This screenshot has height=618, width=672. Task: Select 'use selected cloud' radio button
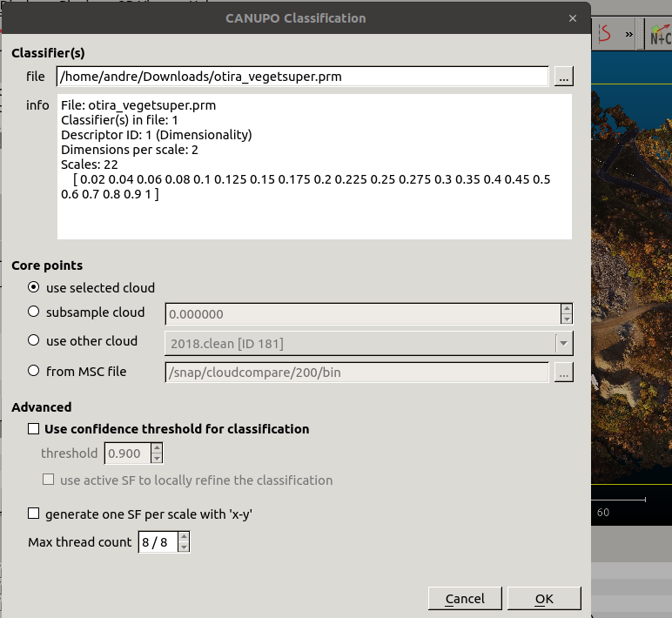tap(34, 287)
